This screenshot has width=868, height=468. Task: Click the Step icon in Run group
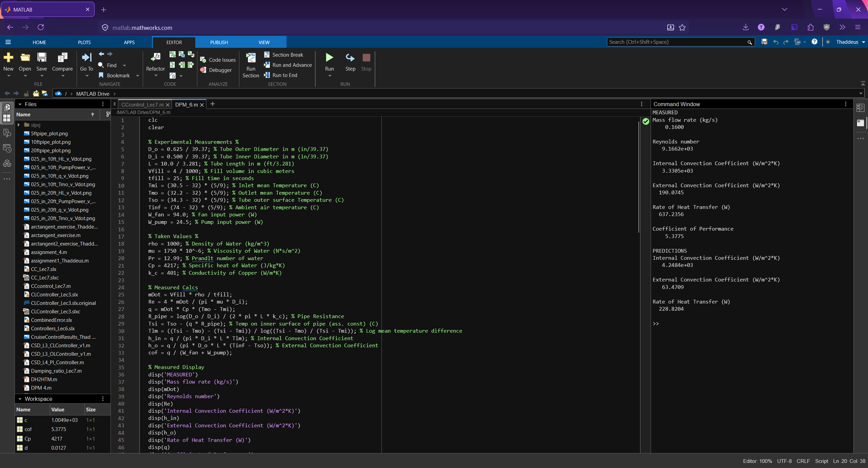[350, 58]
